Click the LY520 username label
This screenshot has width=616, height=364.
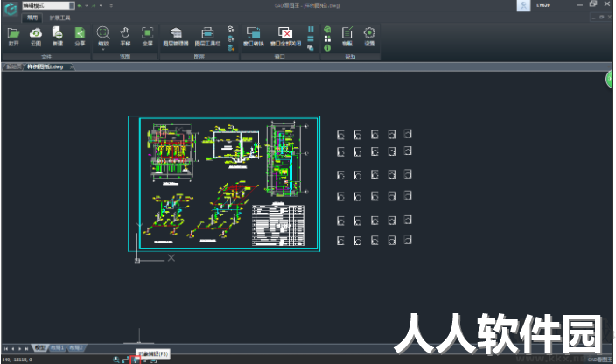pyautogui.click(x=543, y=5)
